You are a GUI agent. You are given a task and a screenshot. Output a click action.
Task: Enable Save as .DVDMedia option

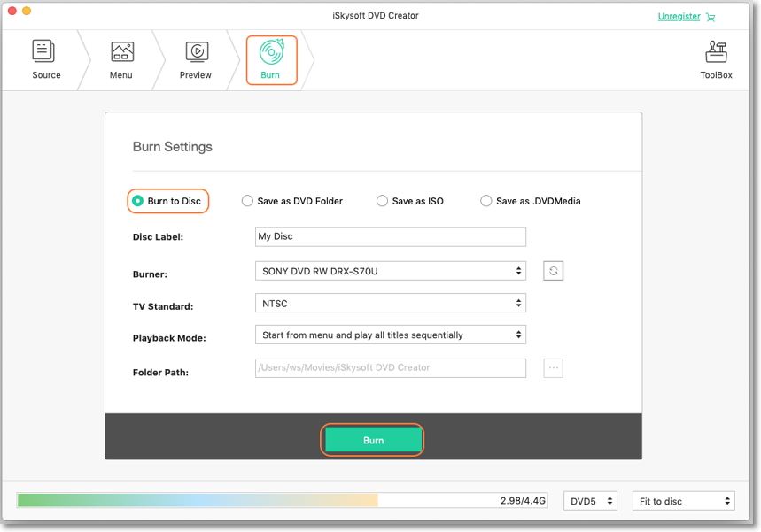486,201
